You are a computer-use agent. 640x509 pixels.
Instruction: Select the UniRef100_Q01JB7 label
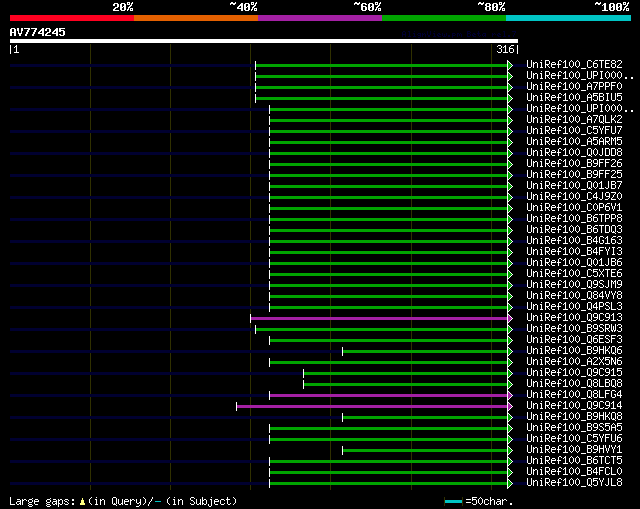pos(574,186)
